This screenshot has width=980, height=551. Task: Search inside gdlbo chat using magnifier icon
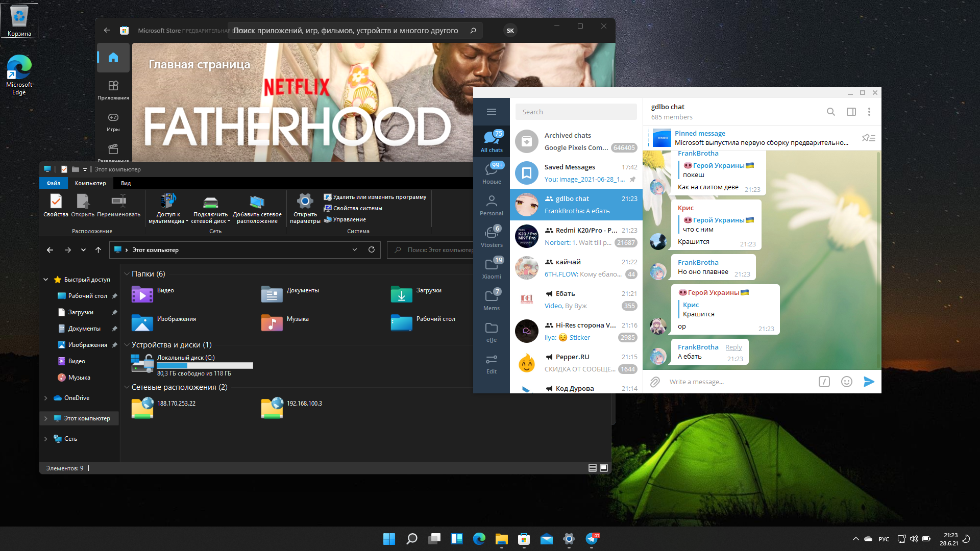click(x=831, y=112)
